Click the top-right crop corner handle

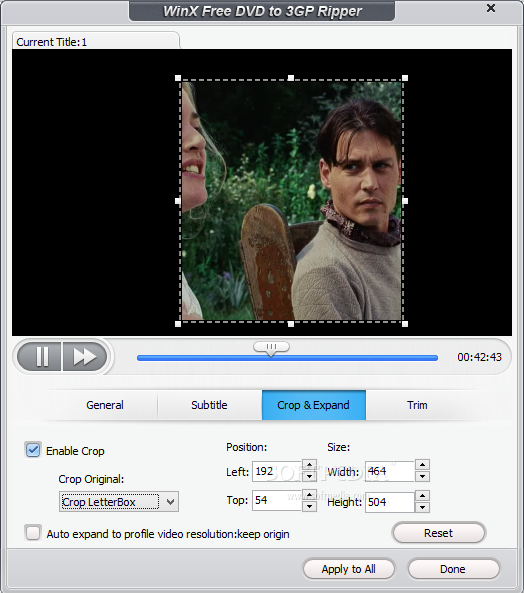coord(405,78)
